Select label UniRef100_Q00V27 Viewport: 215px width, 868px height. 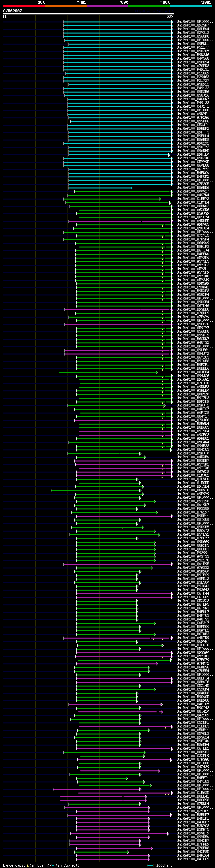[193, 192]
